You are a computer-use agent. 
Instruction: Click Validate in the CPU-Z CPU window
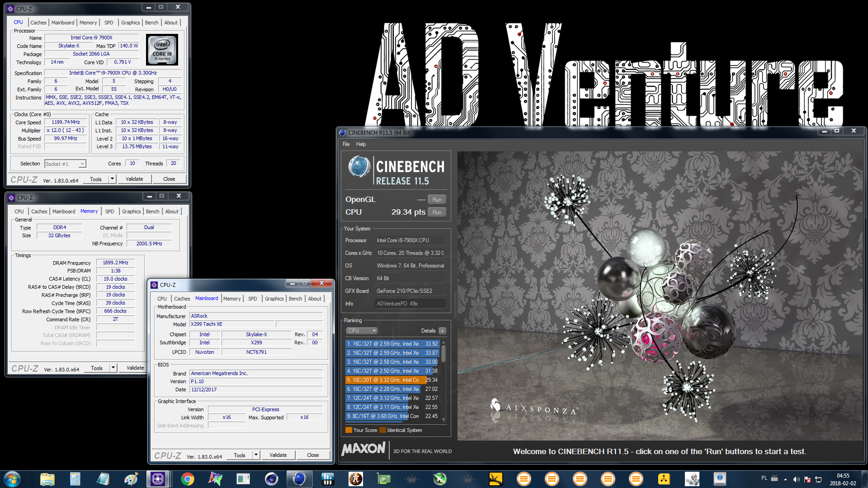pyautogui.click(x=134, y=179)
